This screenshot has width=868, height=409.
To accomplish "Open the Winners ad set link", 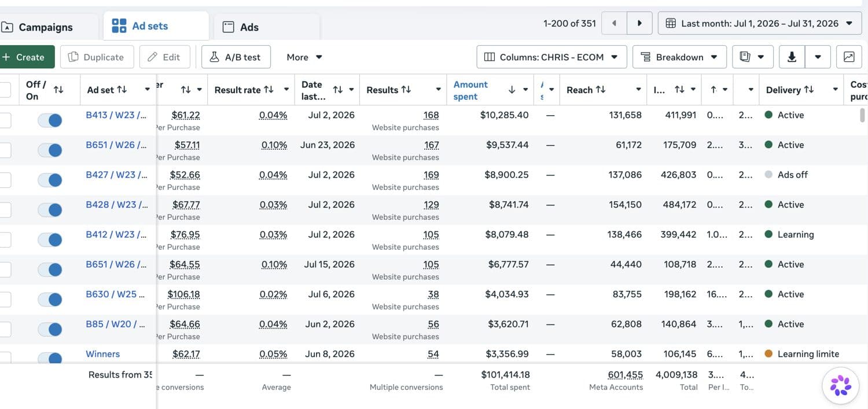I will pos(103,353).
